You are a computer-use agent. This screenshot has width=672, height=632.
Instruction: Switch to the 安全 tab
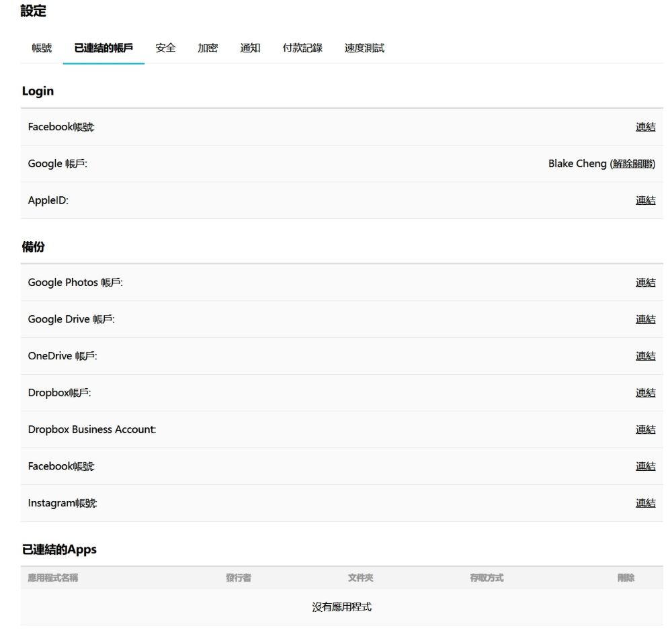pyautogui.click(x=165, y=48)
